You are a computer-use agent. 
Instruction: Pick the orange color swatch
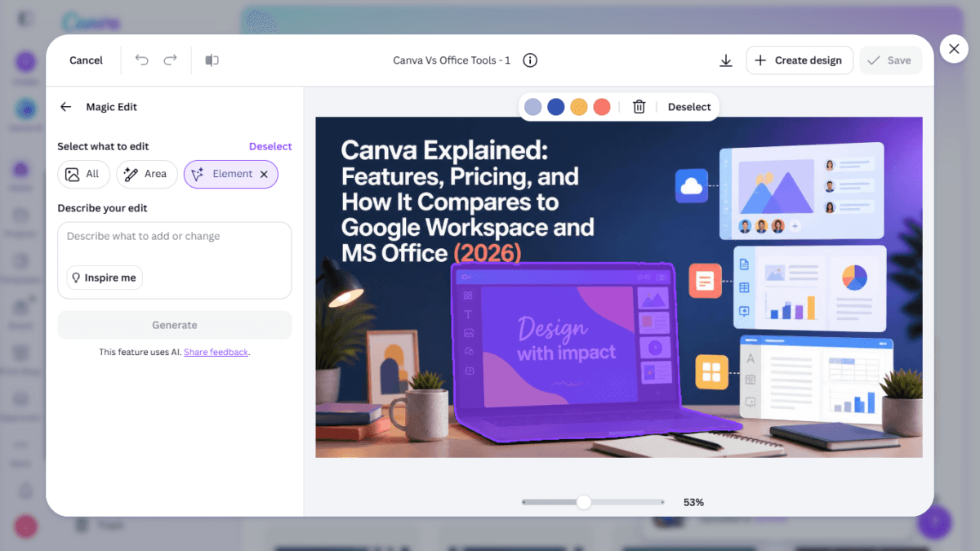click(579, 107)
